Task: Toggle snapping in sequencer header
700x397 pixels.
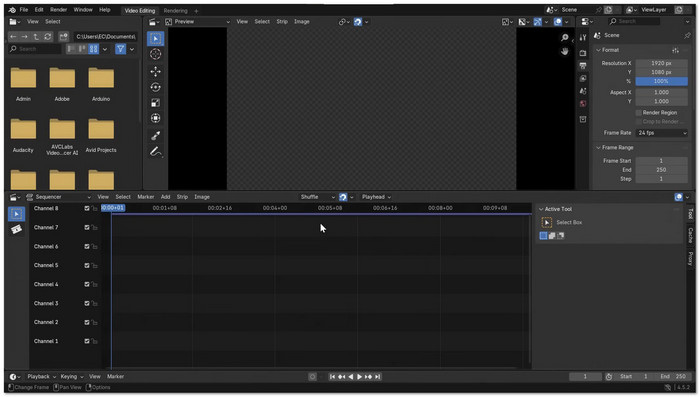Action: [343, 197]
